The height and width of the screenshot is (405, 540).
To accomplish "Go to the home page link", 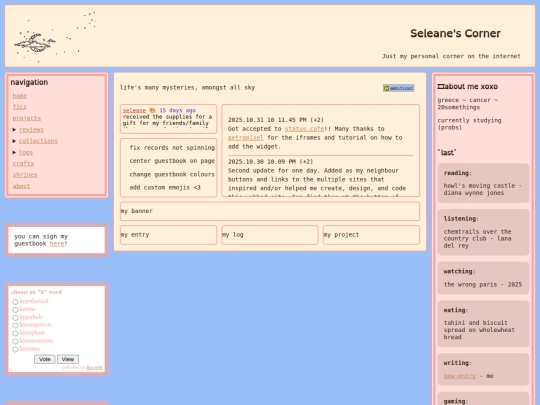I will (x=20, y=96).
